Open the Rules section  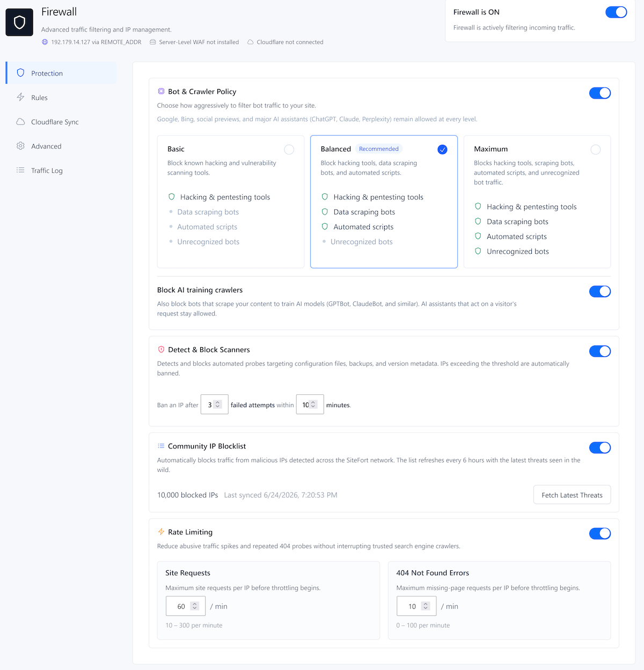(61, 97)
